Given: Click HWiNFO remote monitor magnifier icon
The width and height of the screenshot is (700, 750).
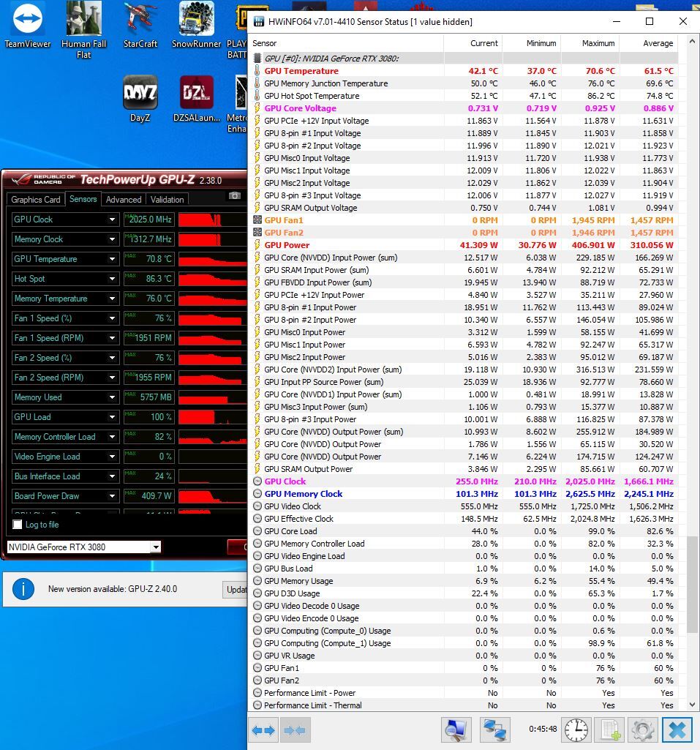Looking at the screenshot, I should (456, 730).
